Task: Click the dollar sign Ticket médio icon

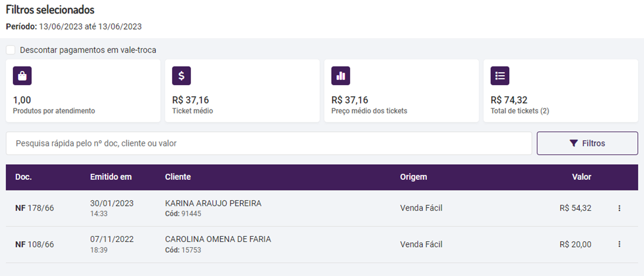Action: coord(181,76)
